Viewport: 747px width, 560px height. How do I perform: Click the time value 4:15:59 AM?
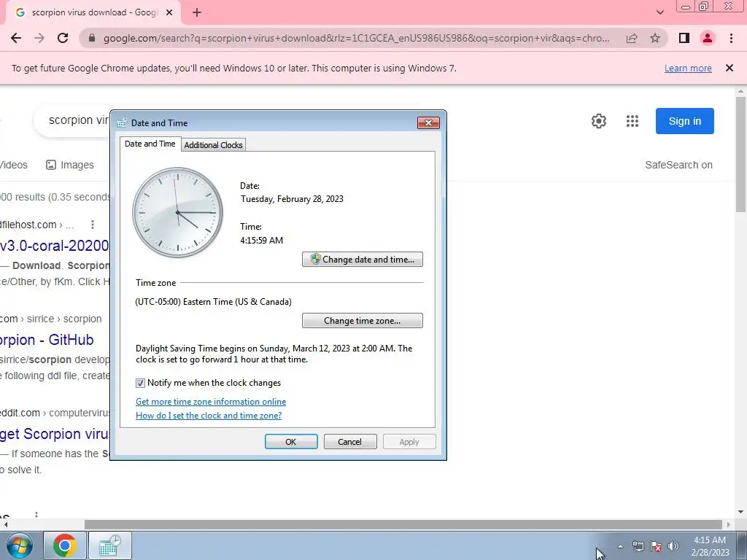(262, 241)
